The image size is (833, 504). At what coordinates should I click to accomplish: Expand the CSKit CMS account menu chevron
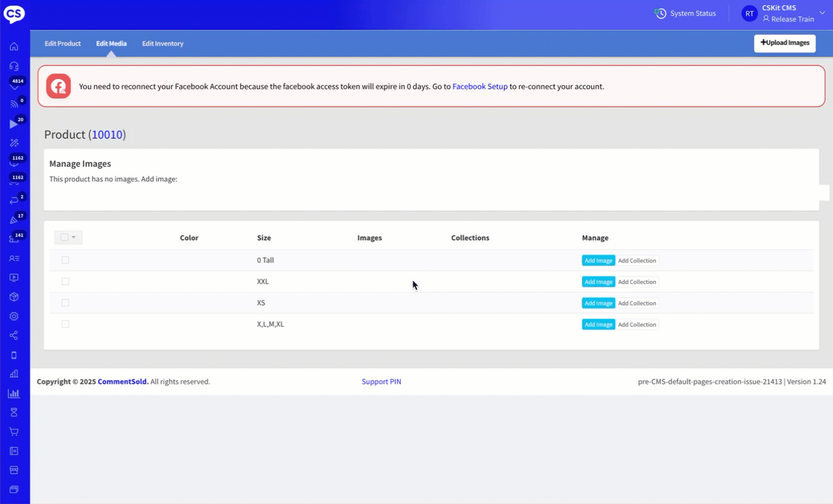(x=822, y=13)
